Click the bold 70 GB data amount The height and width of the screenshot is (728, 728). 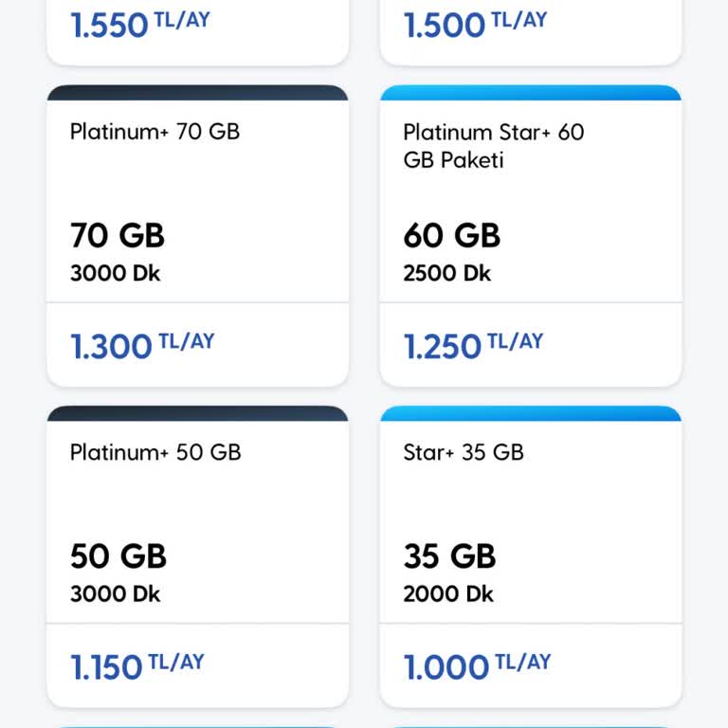coord(118,235)
